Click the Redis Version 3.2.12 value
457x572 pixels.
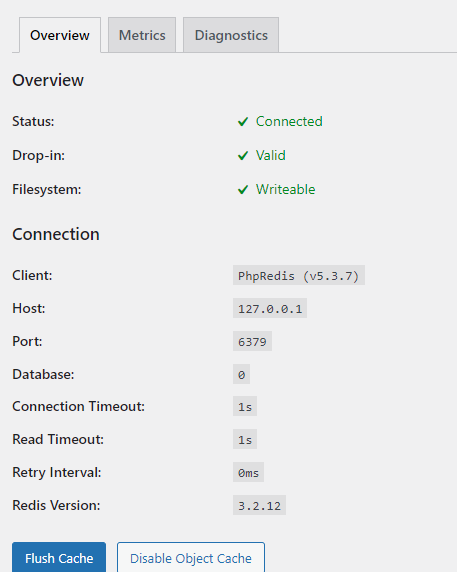(259, 505)
